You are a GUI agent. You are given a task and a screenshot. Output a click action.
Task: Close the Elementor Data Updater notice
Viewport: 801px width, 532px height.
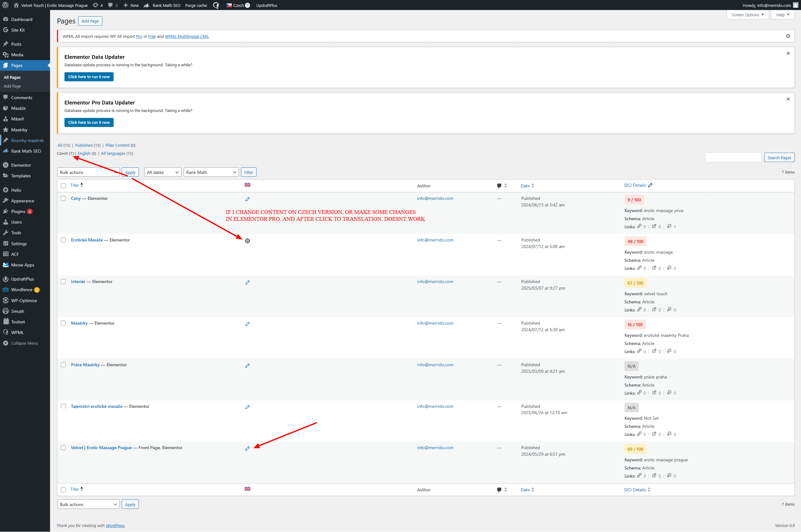point(788,53)
